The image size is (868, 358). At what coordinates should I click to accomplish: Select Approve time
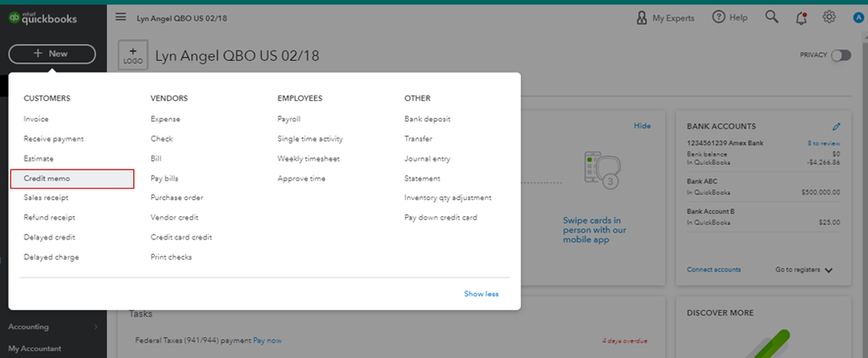301,179
